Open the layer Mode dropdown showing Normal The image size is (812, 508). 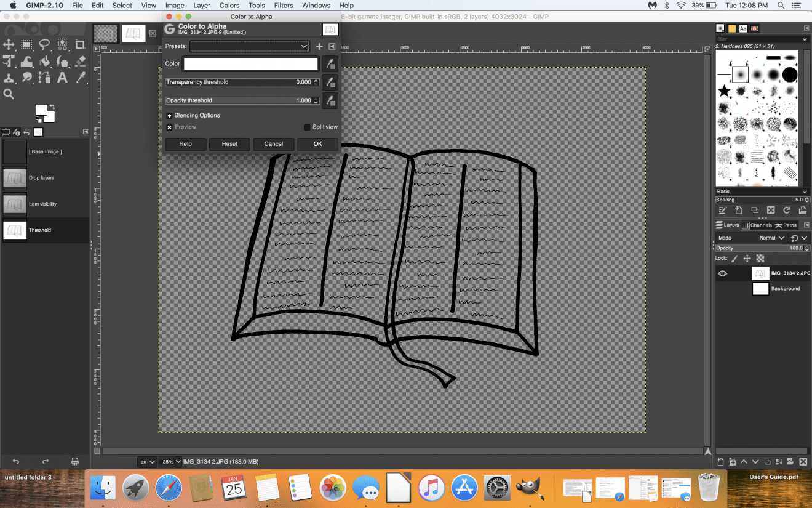click(x=770, y=238)
